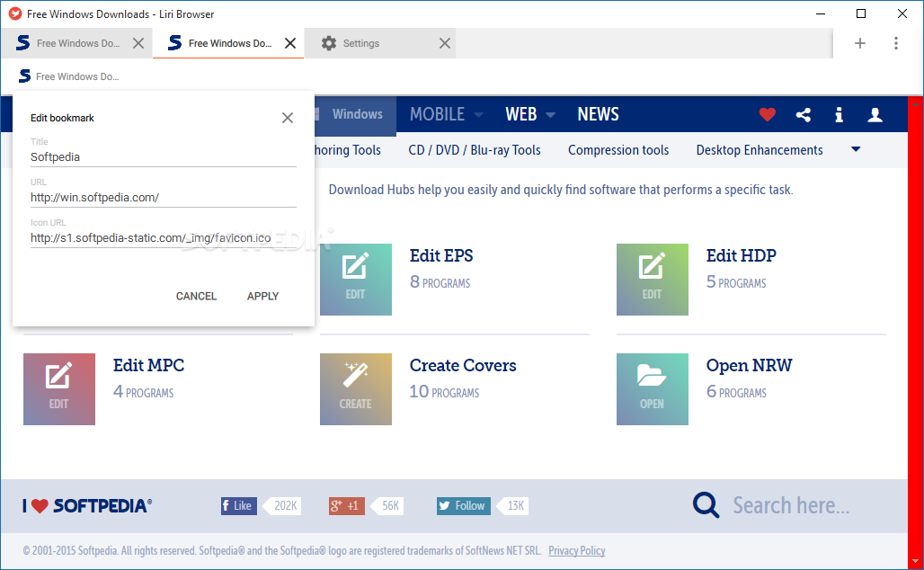Click the Search here field
The image size is (924, 570).
tap(791, 506)
